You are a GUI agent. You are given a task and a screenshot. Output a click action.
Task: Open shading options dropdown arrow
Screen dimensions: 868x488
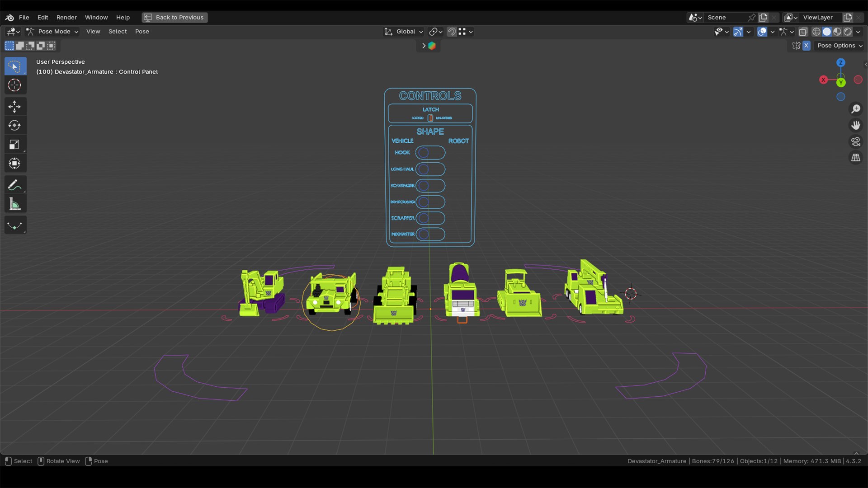(x=858, y=32)
